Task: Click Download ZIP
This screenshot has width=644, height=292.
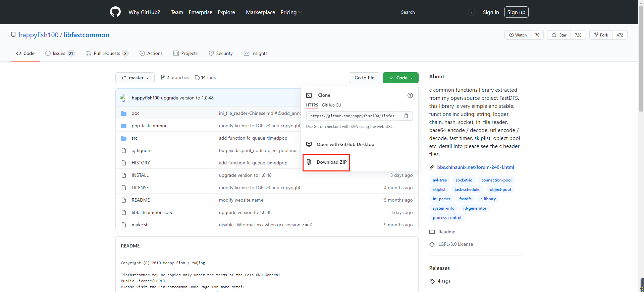Action: click(331, 162)
